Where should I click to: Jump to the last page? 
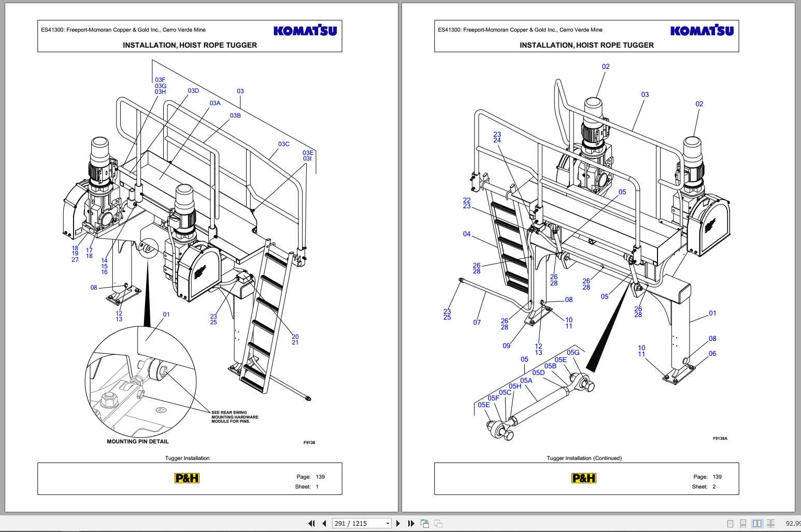point(411,523)
